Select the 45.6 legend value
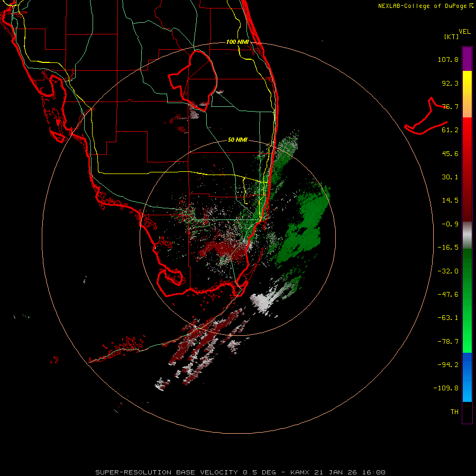Screen dimensions: 476x476 [x=450, y=153]
